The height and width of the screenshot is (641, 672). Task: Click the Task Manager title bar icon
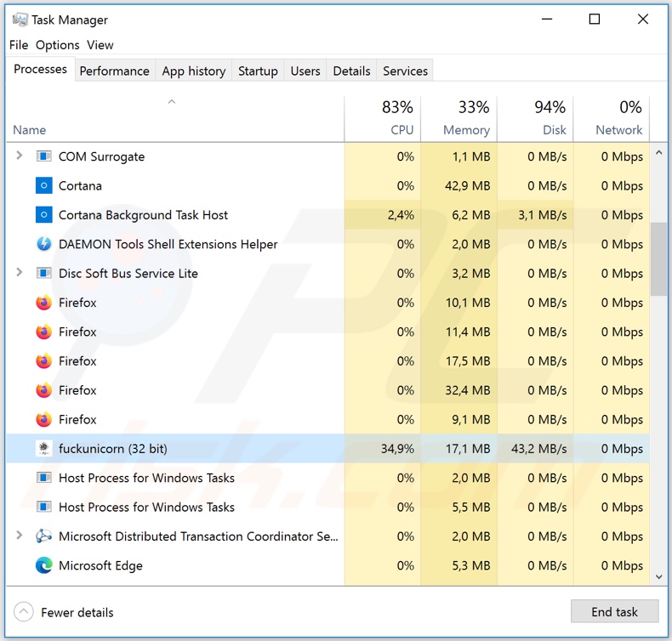tap(20, 20)
